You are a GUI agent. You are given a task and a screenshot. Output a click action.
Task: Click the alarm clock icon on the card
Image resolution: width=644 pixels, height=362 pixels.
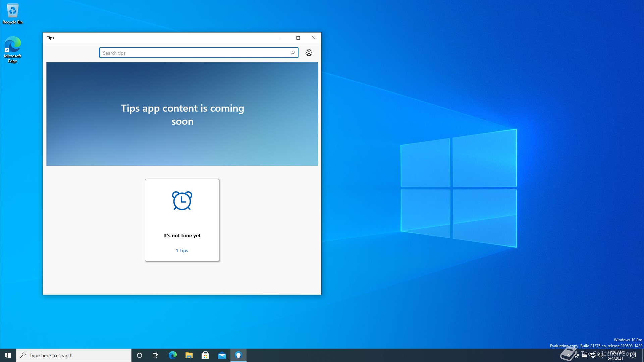click(182, 201)
